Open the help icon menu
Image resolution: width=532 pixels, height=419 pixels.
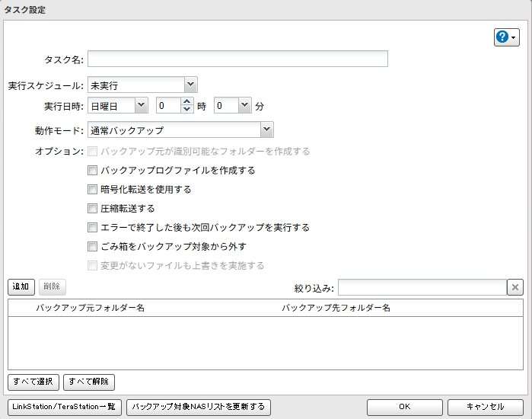506,37
